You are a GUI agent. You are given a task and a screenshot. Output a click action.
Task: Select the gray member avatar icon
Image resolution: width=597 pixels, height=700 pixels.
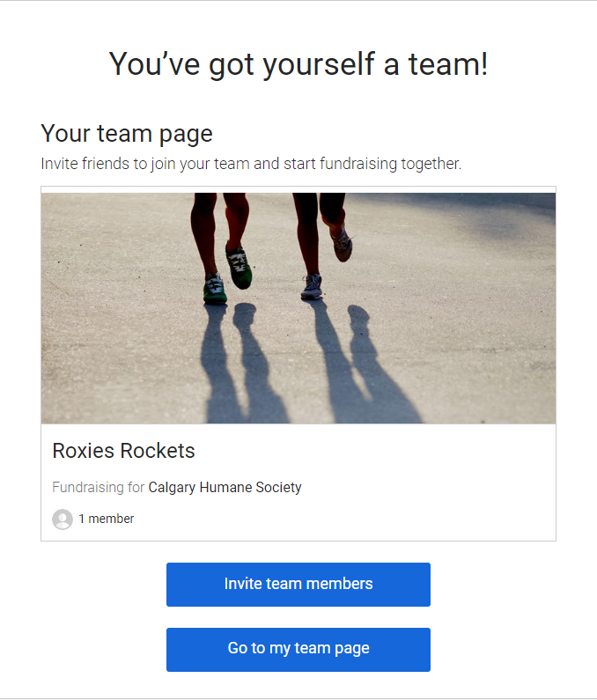pyautogui.click(x=63, y=519)
